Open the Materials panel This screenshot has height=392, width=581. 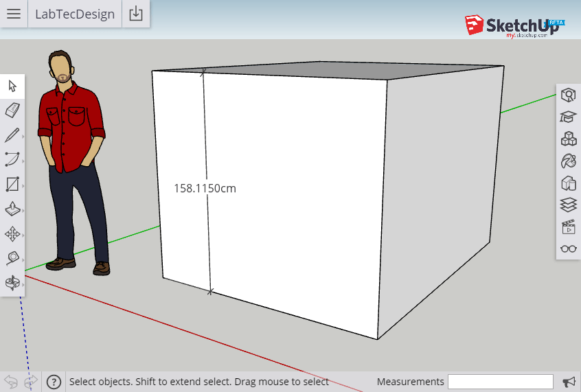coord(569,161)
